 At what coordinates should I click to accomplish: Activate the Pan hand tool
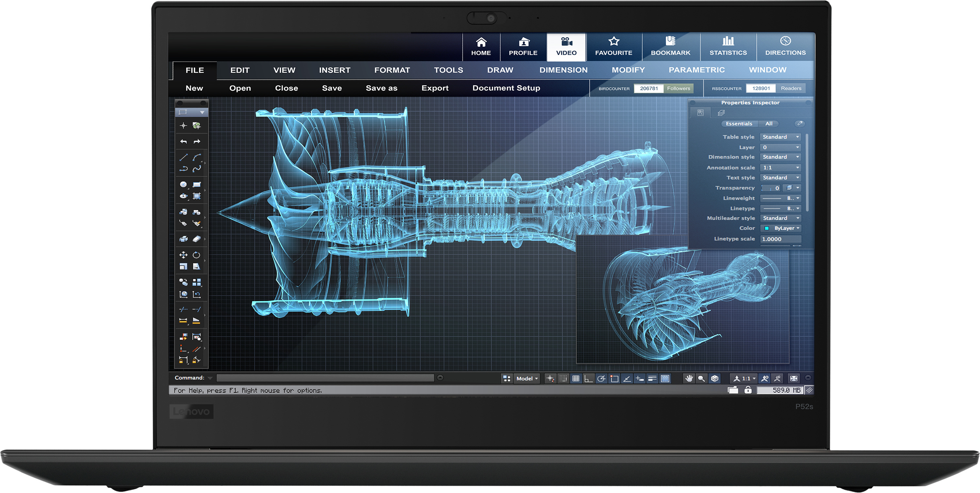[689, 379]
